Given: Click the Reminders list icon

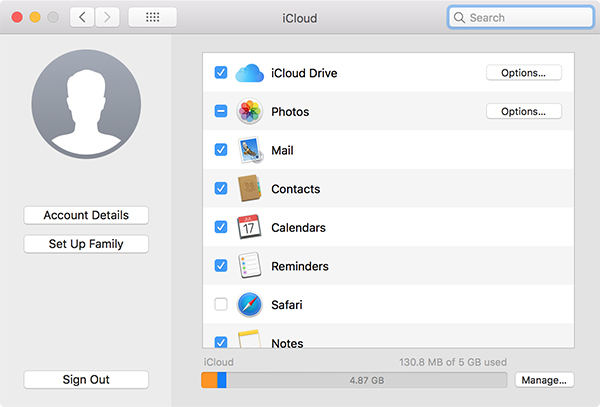Looking at the screenshot, I should [249, 265].
